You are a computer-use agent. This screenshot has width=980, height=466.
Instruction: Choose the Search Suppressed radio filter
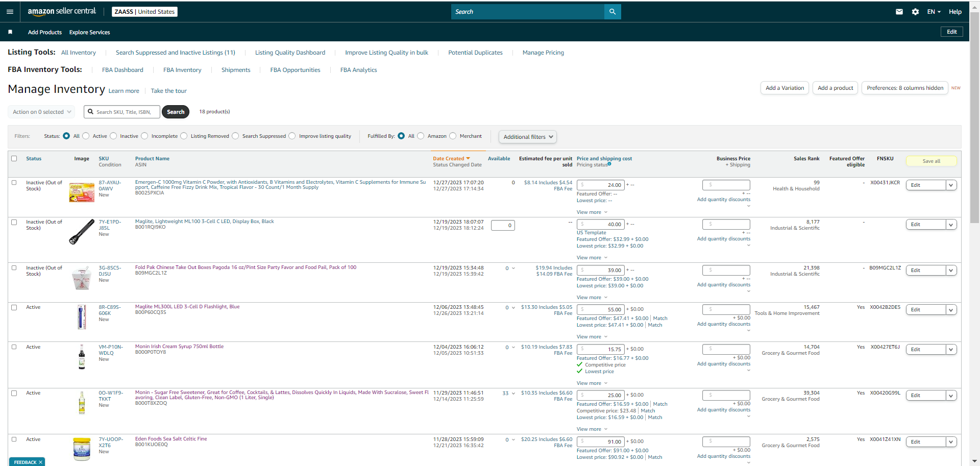click(x=235, y=136)
